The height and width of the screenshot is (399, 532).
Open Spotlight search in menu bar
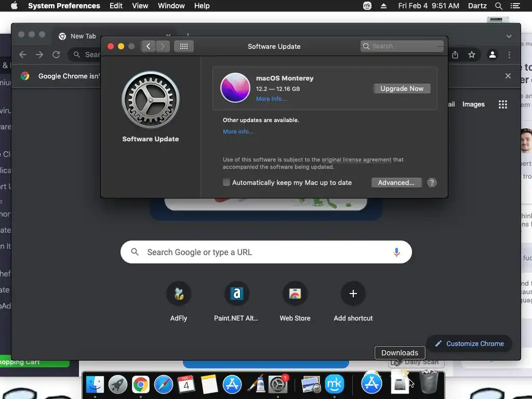point(498,6)
